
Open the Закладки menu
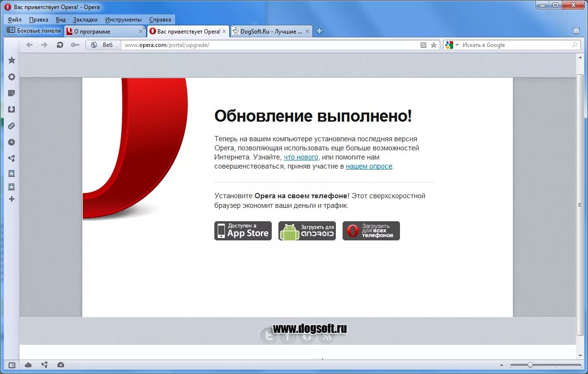pos(85,20)
